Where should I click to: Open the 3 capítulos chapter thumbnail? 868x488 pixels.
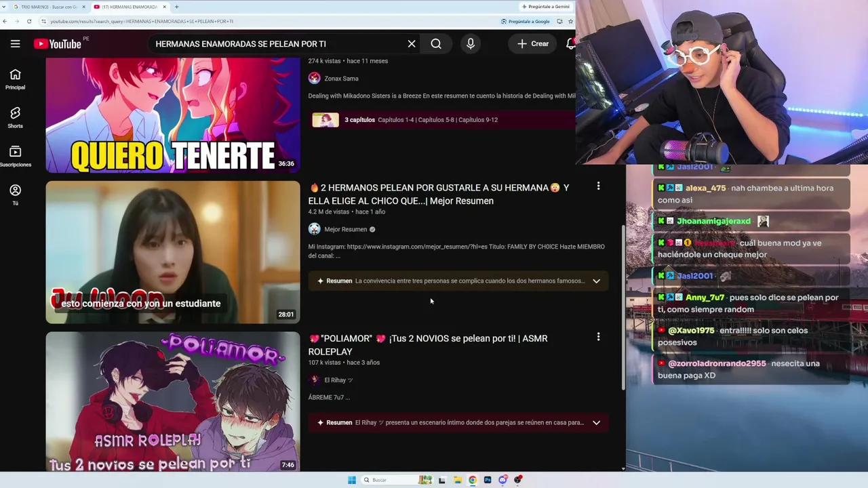coord(325,120)
